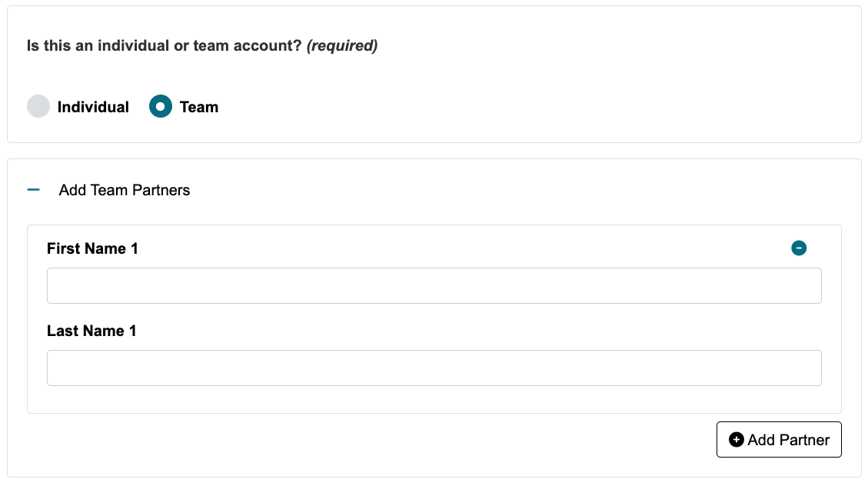This screenshot has width=868, height=486.
Task: Select the Team radio button
Action: (160, 106)
